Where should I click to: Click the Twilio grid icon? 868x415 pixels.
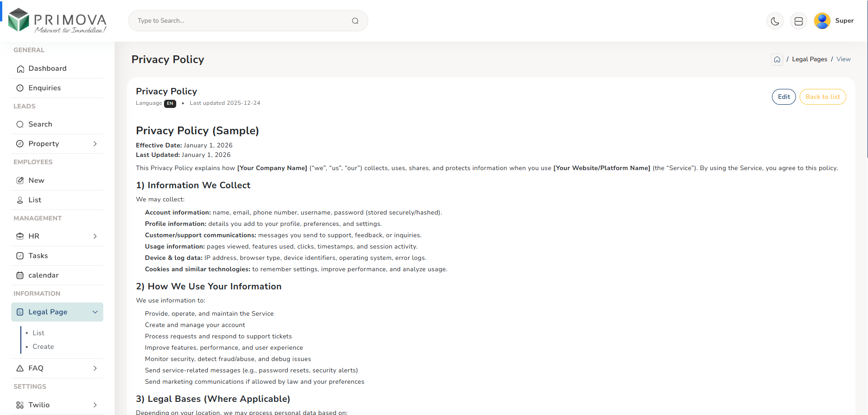(x=20, y=405)
